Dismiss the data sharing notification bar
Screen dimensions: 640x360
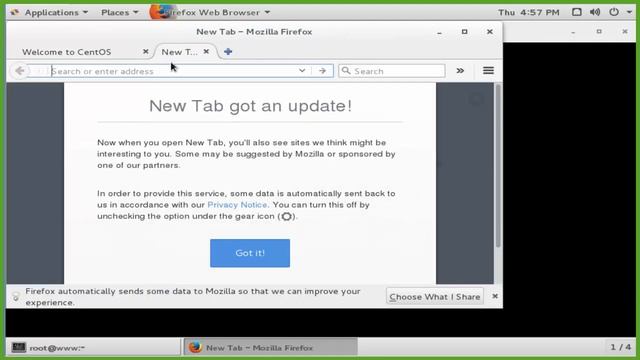pyautogui.click(x=495, y=296)
